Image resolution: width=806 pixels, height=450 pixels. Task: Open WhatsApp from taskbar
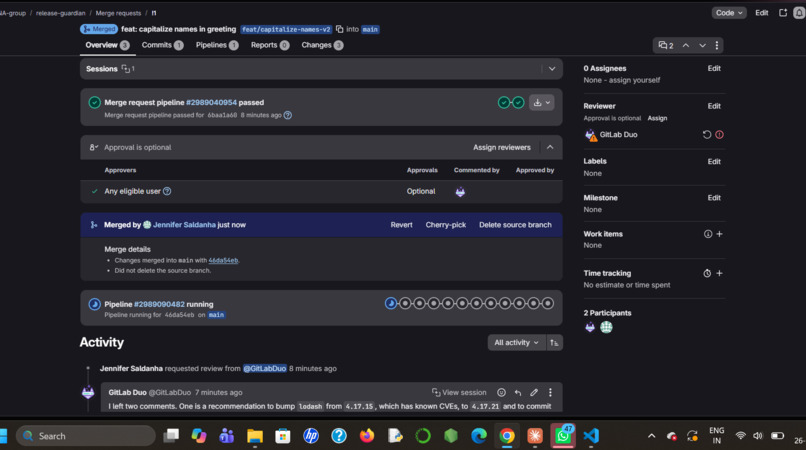click(x=563, y=436)
